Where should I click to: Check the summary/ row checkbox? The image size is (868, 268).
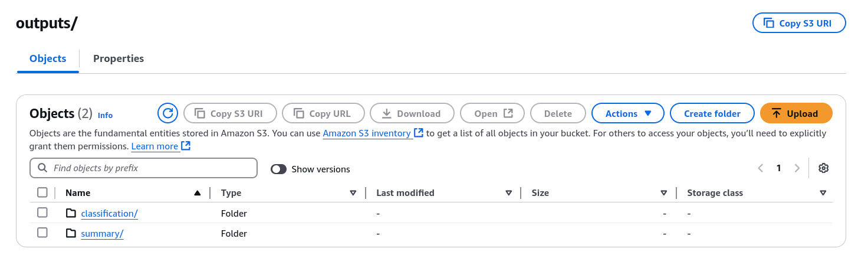point(42,233)
